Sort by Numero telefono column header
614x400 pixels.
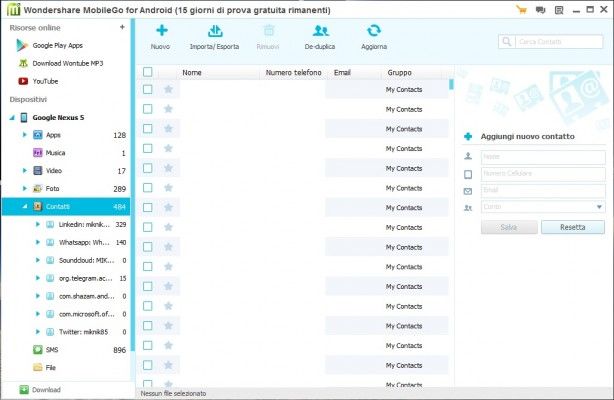click(293, 72)
